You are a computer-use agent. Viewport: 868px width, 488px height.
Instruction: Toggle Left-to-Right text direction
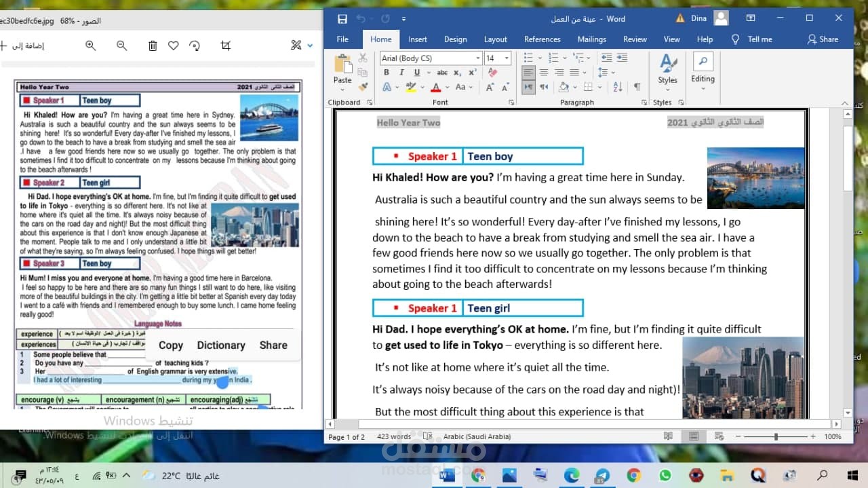click(529, 87)
